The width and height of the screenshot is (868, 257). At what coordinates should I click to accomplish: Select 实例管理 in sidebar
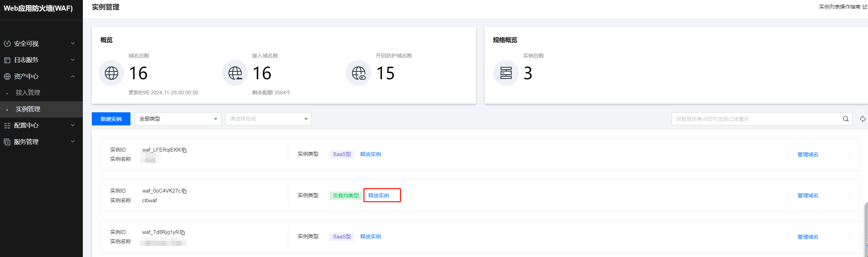[28, 109]
